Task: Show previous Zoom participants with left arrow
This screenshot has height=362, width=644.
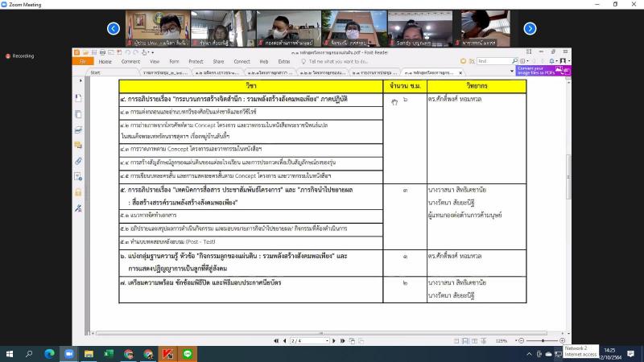Action: tap(114, 29)
